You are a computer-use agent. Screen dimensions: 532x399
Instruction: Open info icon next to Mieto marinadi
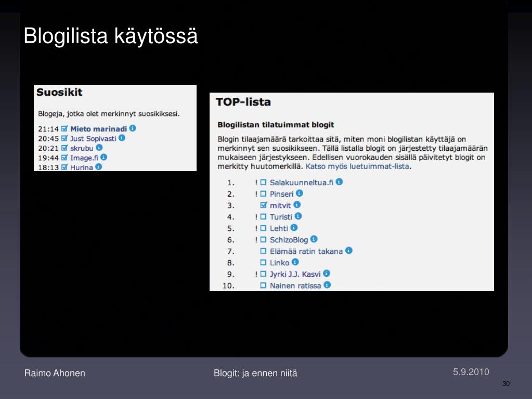pos(133,128)
